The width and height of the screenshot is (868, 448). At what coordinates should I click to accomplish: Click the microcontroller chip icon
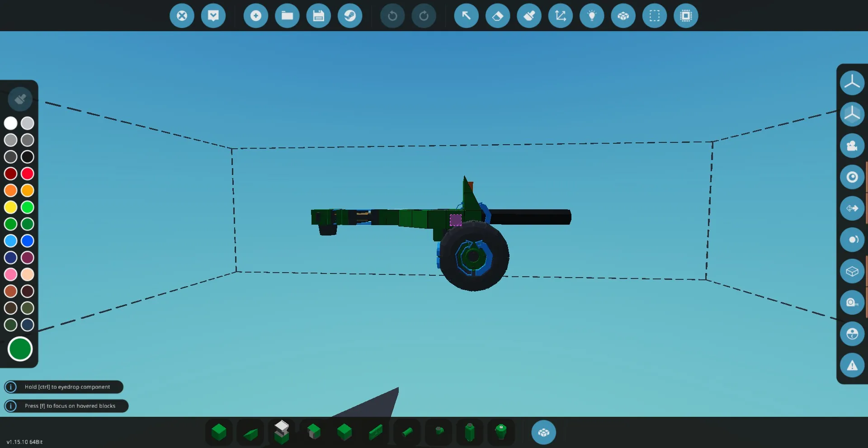[685, 16]
